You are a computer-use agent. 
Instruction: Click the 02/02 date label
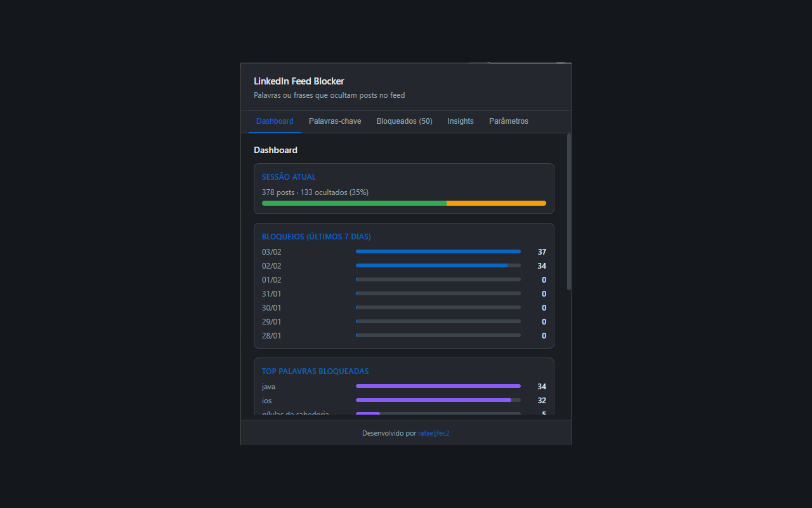(x=272, y=266)
